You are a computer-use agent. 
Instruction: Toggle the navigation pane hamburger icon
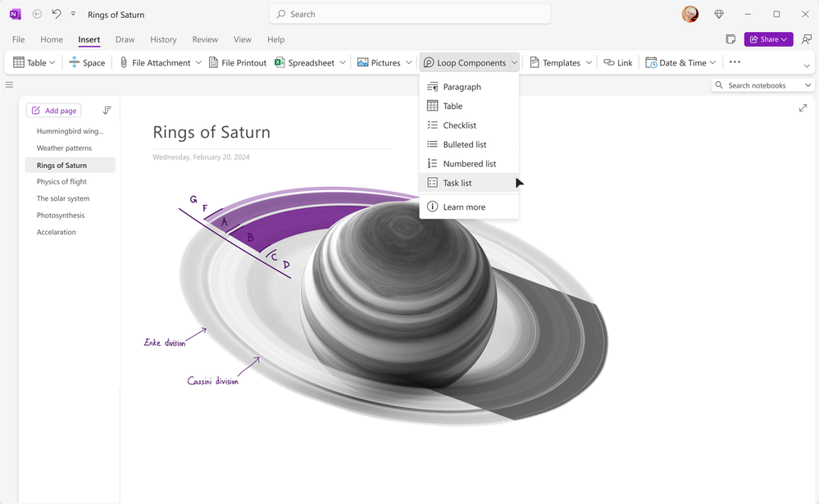coord(9,84)
